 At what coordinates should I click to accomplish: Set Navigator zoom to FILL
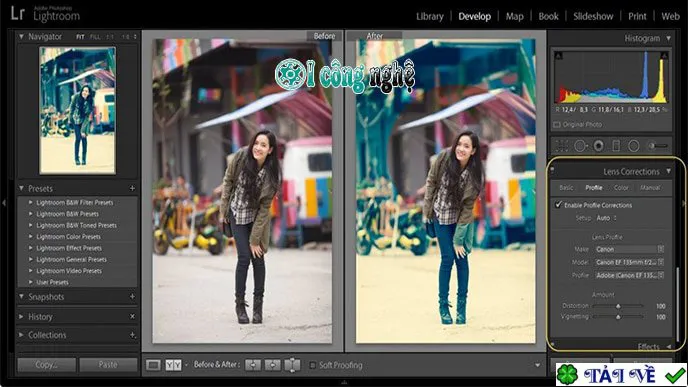(95, 37)
